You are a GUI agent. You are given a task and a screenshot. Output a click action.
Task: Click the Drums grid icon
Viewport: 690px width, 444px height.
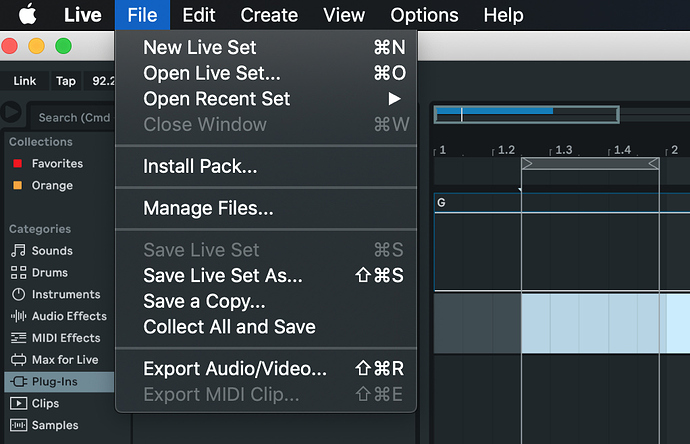click(18, 272)
